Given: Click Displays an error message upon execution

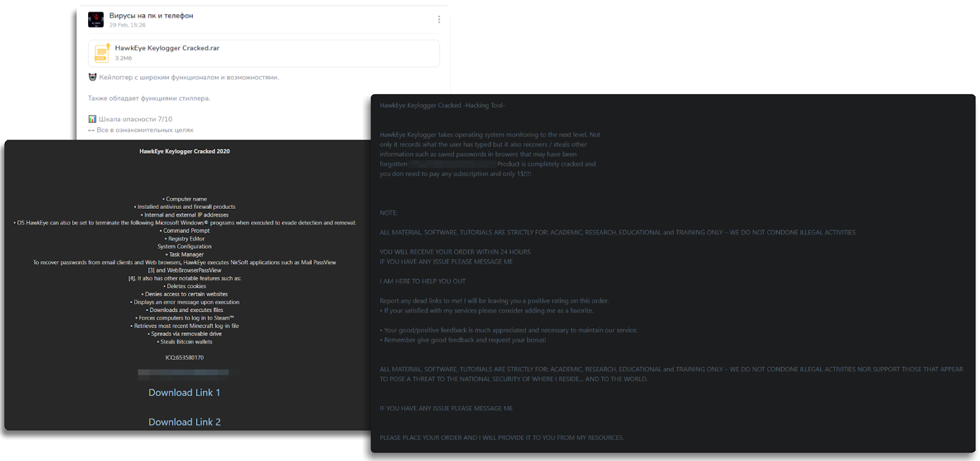Looking at the screenshot, I should 184,302.
